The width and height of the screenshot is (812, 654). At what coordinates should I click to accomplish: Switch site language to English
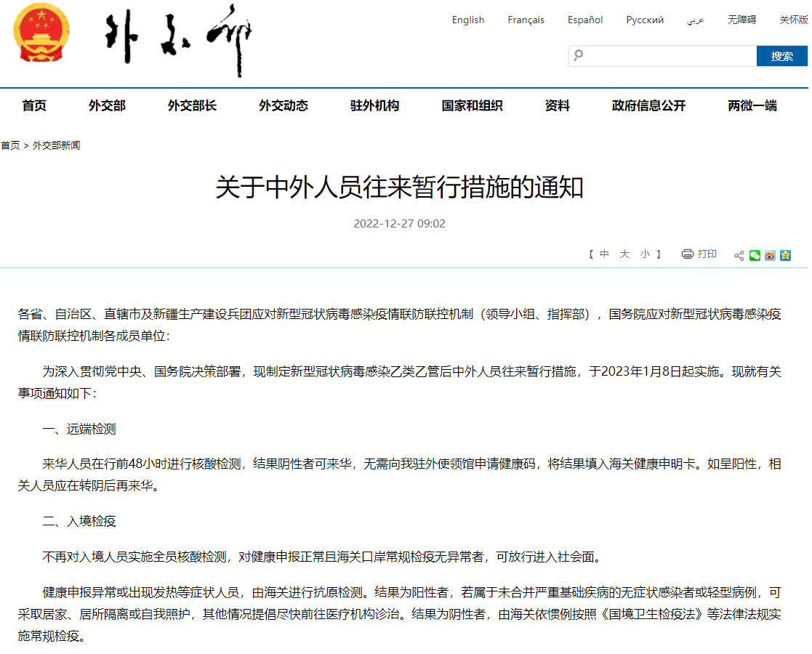click(x=467, y=20)
